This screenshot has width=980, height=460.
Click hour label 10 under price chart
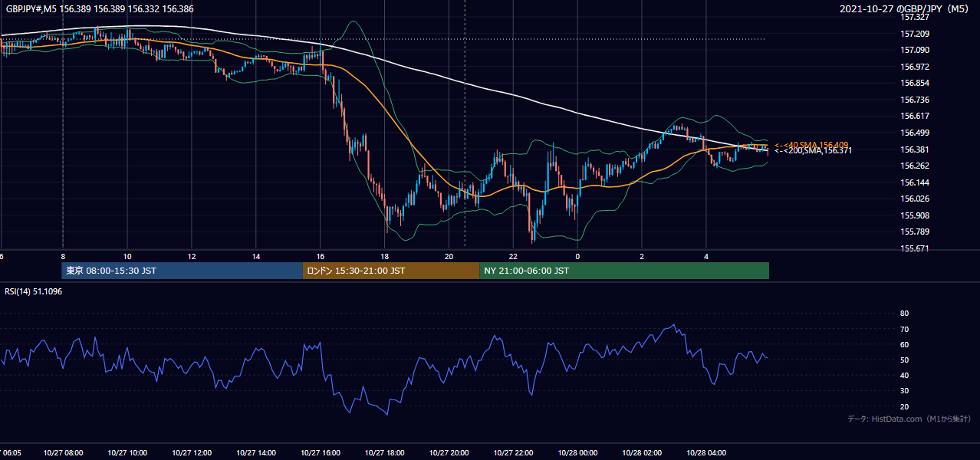pos(127,257)
